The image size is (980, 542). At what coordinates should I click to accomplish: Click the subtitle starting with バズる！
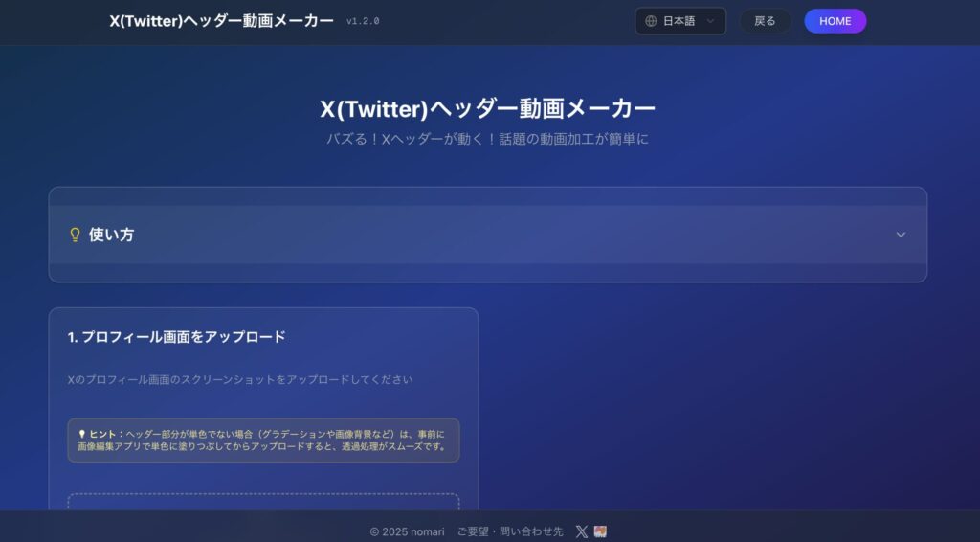pos(488,139)
